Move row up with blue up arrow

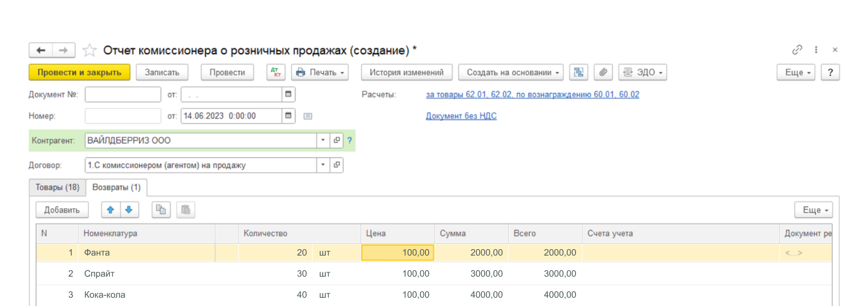111,210
